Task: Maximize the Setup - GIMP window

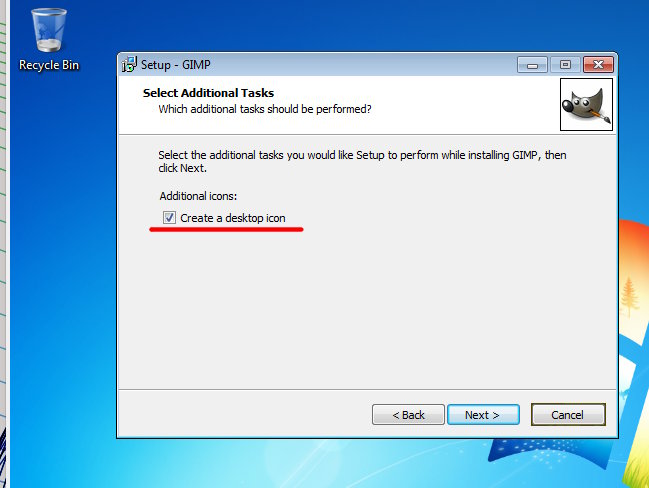Action: 565,65
